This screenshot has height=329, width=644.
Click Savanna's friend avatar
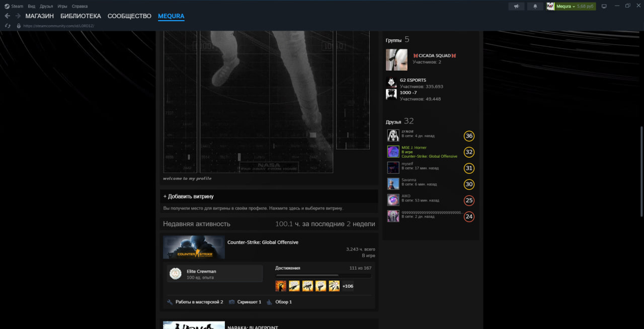click(393, 184)
